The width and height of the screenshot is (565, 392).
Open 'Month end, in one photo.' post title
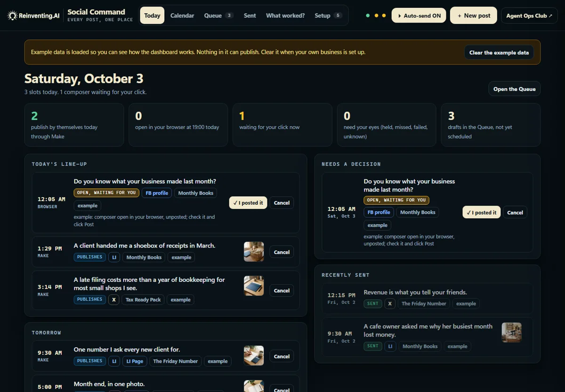click(109, 384)
